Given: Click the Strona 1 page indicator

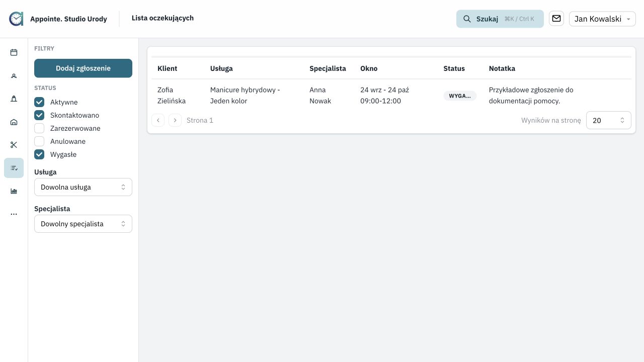Looking at the screenshot, I should pos(200,120).
